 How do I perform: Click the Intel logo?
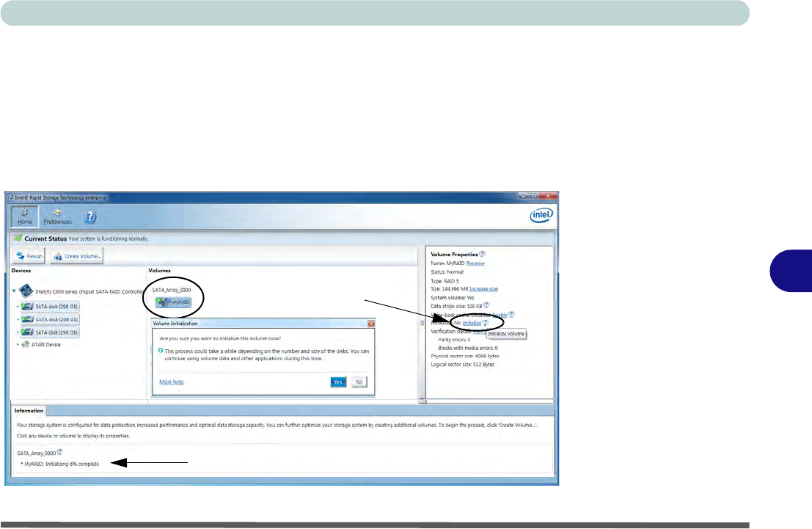tap(541, 215)
